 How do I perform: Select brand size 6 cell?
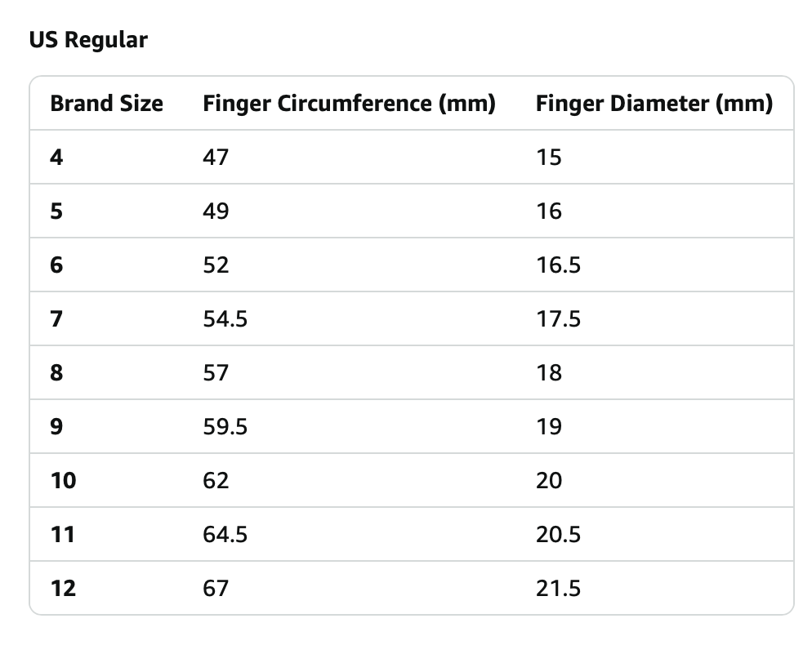pos(56,265)
